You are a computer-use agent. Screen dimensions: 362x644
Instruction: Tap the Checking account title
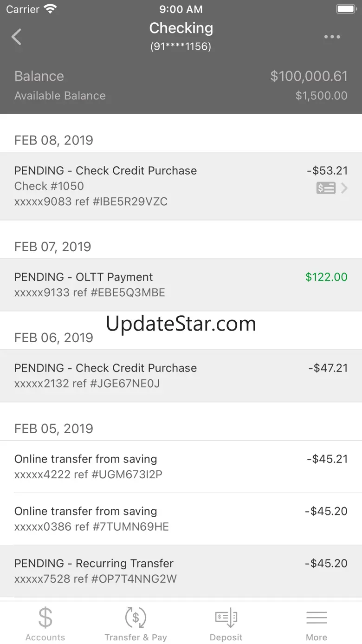(x=181, y=28)
